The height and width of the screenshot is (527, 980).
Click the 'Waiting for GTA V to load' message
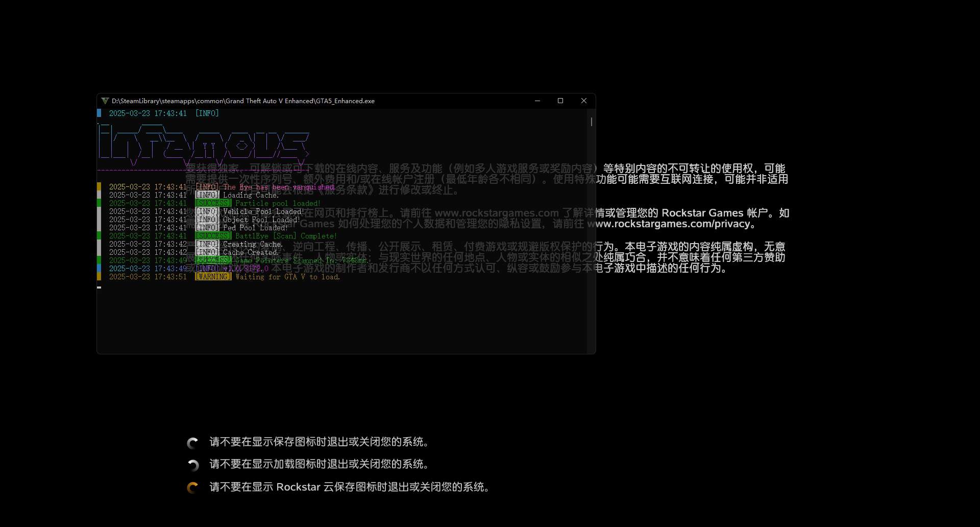[287, 276]
